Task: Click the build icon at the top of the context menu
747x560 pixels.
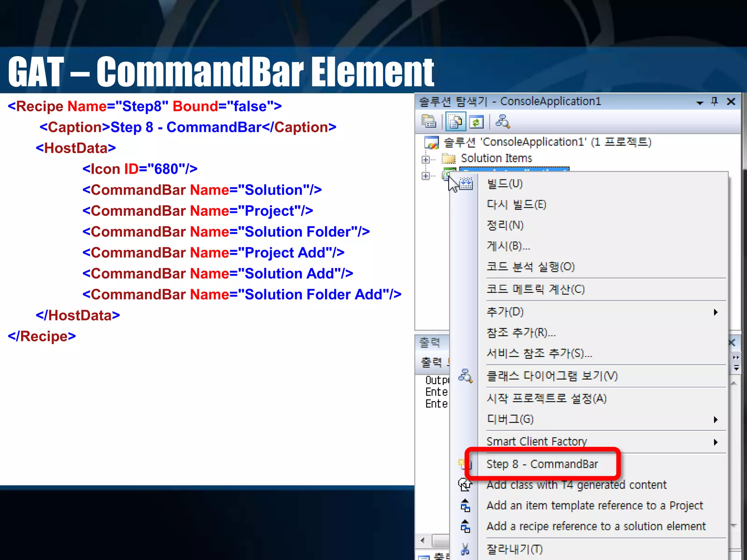Action: click(x=466, y=183)
